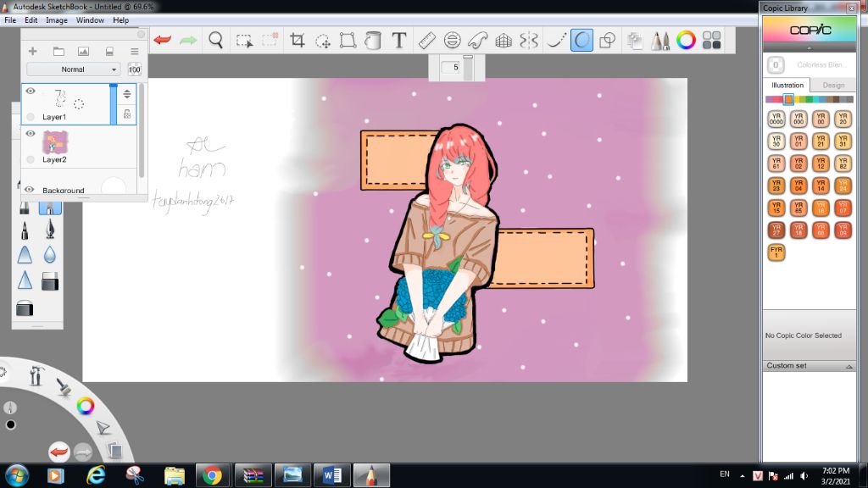Toggle the selected Predictive Stroke tool
868x488 pixels.
(x=581, y=40)
